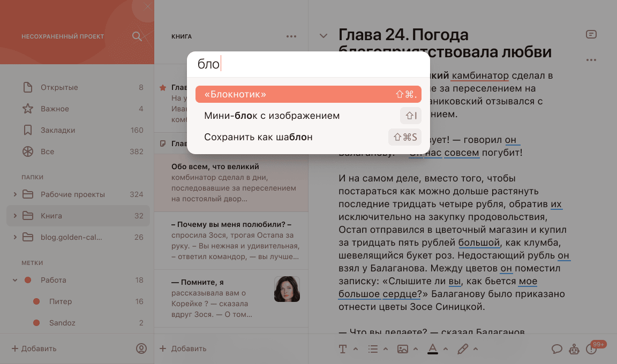The width and height of the screenshot is (617, 364).
Task: Click Добавить in the left sidebar
Action: (35, 348)
